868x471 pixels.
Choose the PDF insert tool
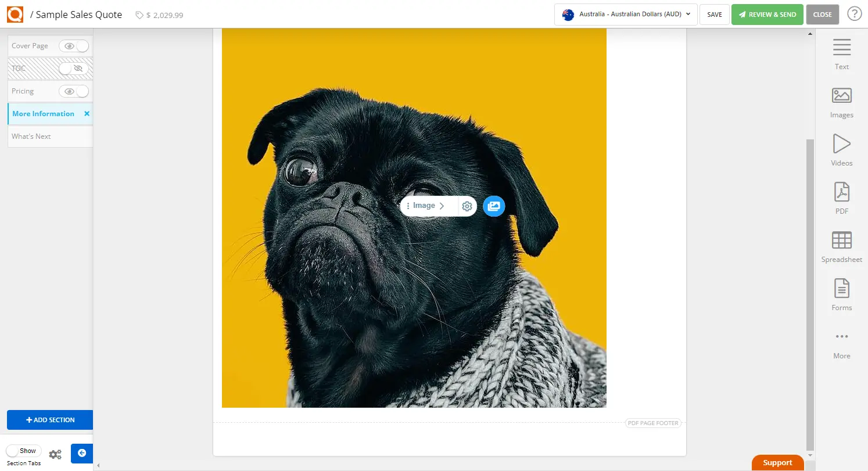[x=841, y=198]
